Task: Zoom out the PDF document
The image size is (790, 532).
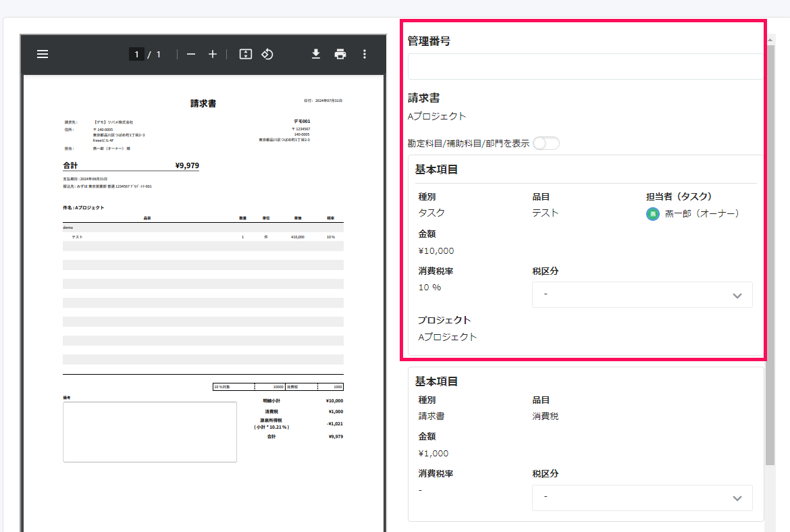Action: (191, 54)
